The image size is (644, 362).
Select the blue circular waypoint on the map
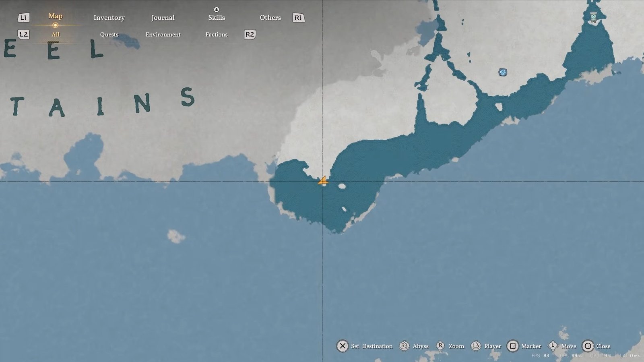(x=502, y=72)
